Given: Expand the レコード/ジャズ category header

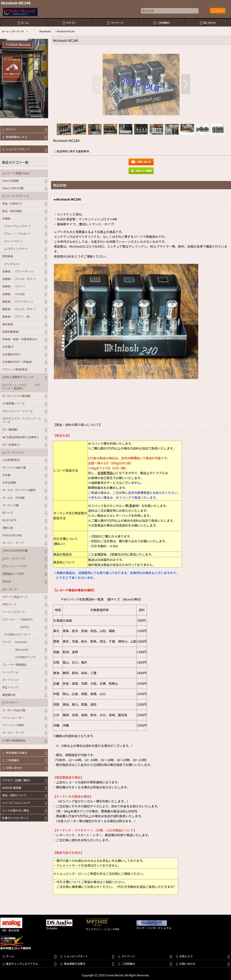Looking at the screenshot, I should click(x=24, y=452).
